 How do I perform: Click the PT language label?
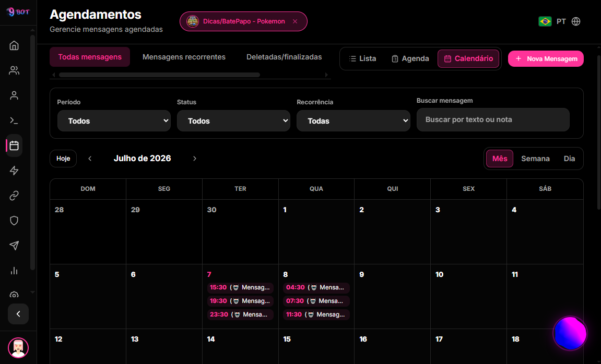561,21
